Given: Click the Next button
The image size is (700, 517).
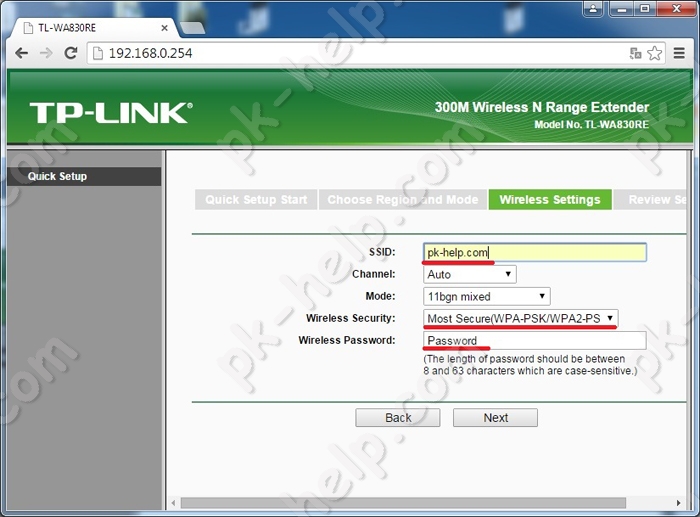Looking at the screenshot, I should (495, 417).
